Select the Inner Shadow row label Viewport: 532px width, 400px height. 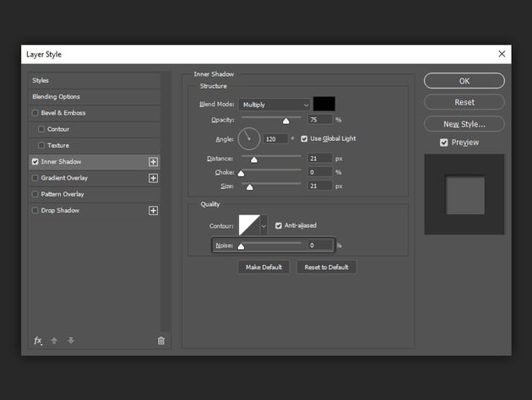pos(61,162)
